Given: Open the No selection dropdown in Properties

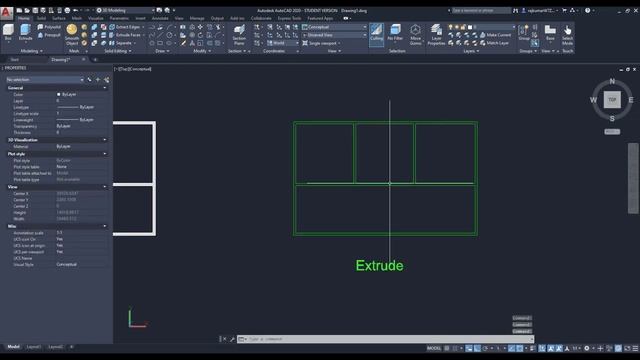Looking at the screenshot, I should [x=44, y=80].
